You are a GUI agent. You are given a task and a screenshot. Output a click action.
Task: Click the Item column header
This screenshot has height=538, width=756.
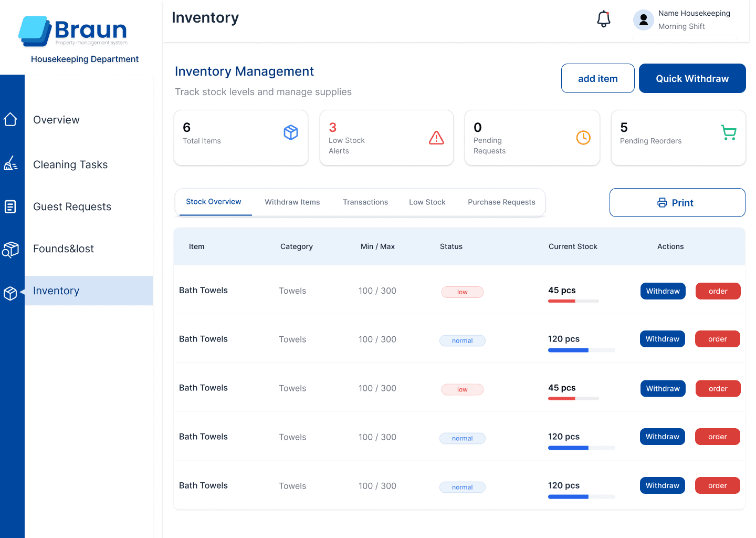(x=197, y=246)
